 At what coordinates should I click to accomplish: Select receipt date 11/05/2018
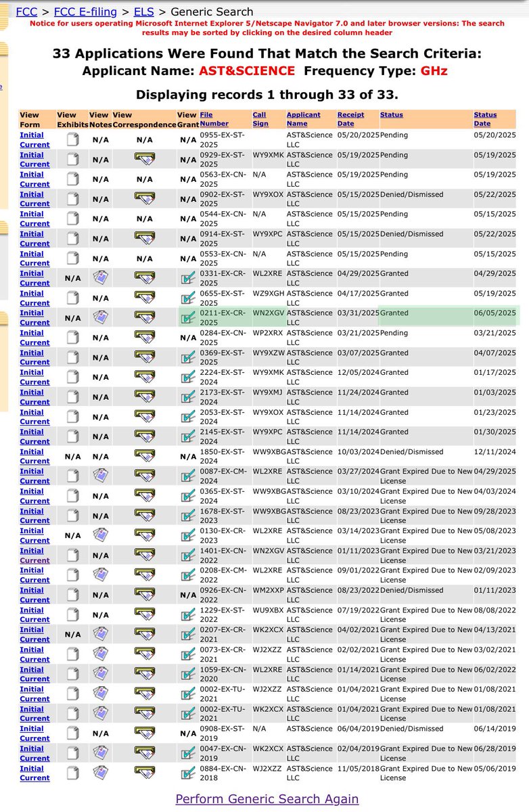click(359, 768)
